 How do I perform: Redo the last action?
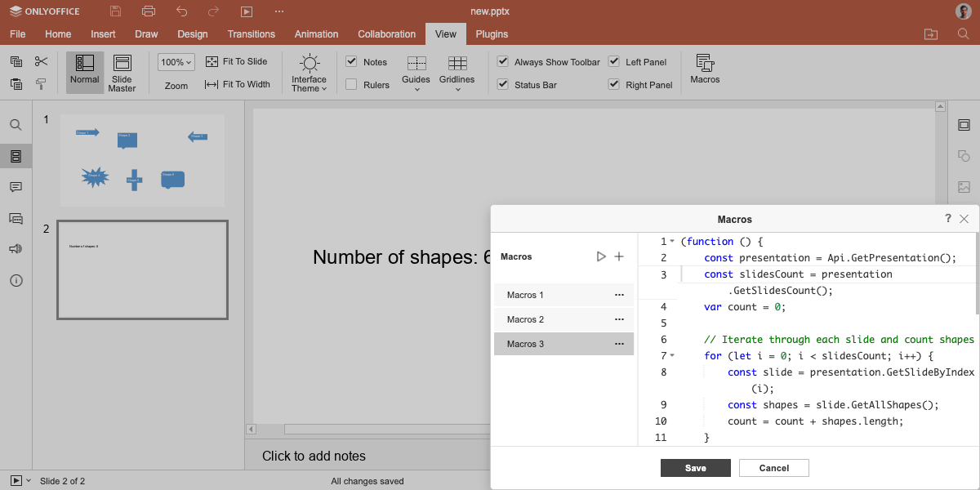coord(214,11)
